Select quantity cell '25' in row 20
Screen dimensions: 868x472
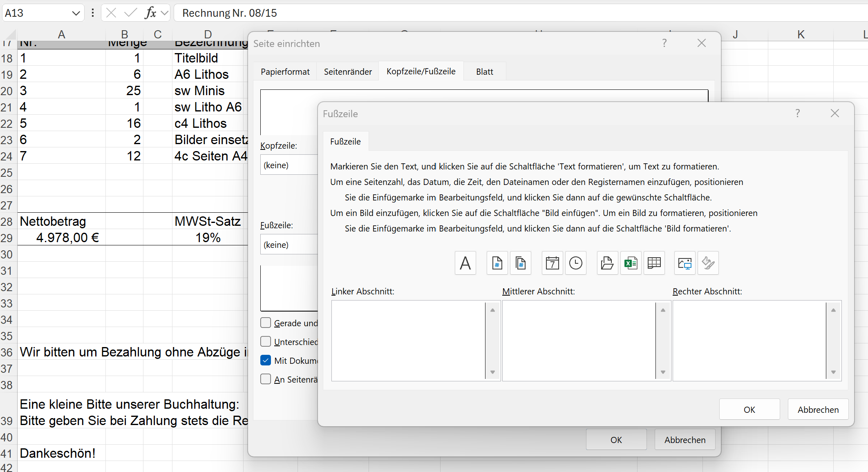[x=124, y=91]
